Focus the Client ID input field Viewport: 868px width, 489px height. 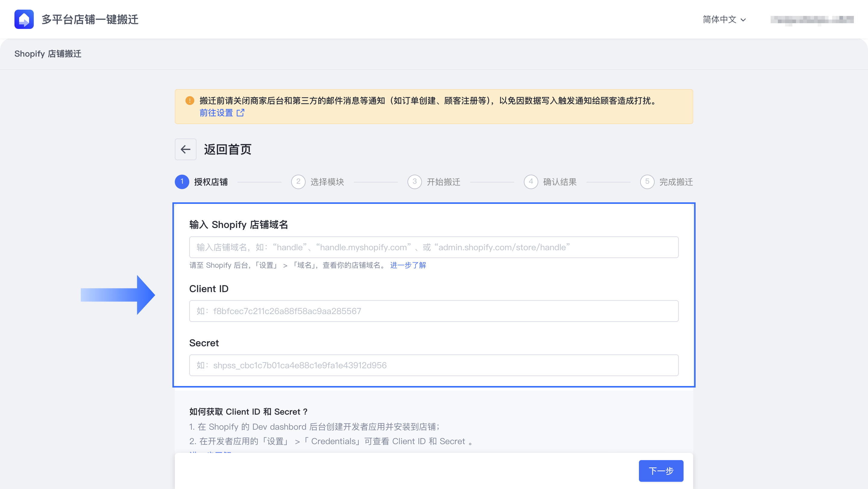pyautogui.click(x=434, y=311)
